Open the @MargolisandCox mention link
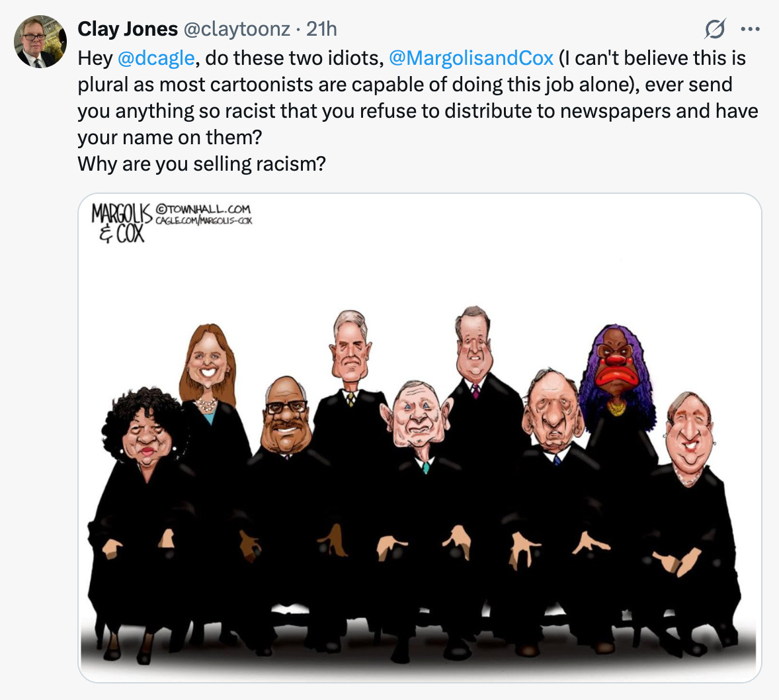Image resolution: width=779 pixels, height=700 pixels. click(x=471, y=58)
